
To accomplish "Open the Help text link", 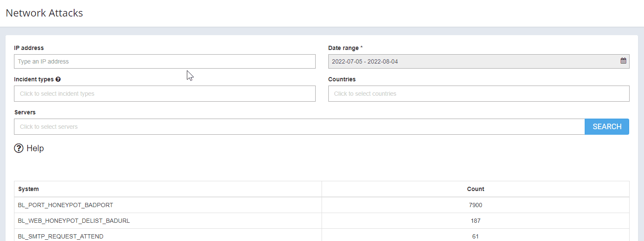I will 35,148.
